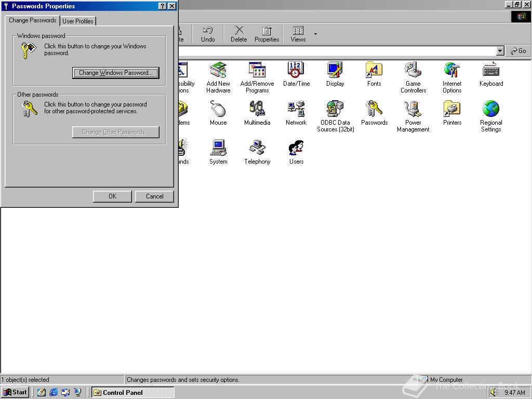Launch Internet Explorer from quick launch

coord(54,392)
